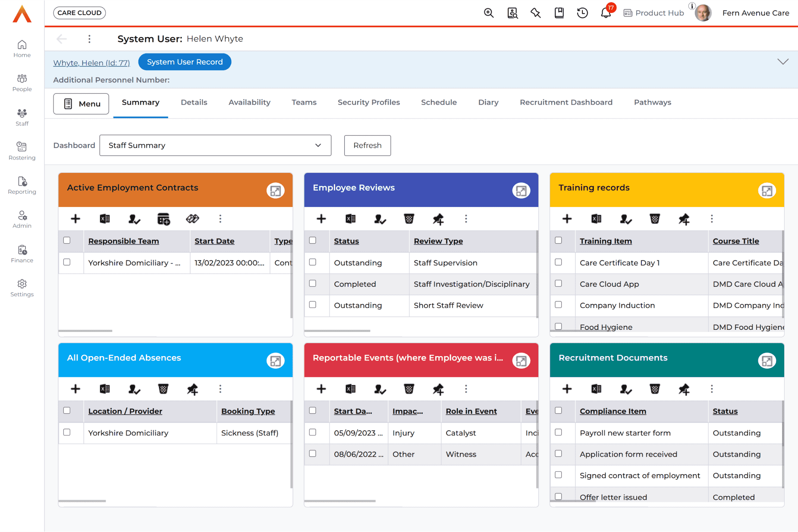Image resolution: width=798 pixels, height=532 pixels.
Task: Click pin icon in Reportable Events toolbar
Action: click(x=438, y=389)
